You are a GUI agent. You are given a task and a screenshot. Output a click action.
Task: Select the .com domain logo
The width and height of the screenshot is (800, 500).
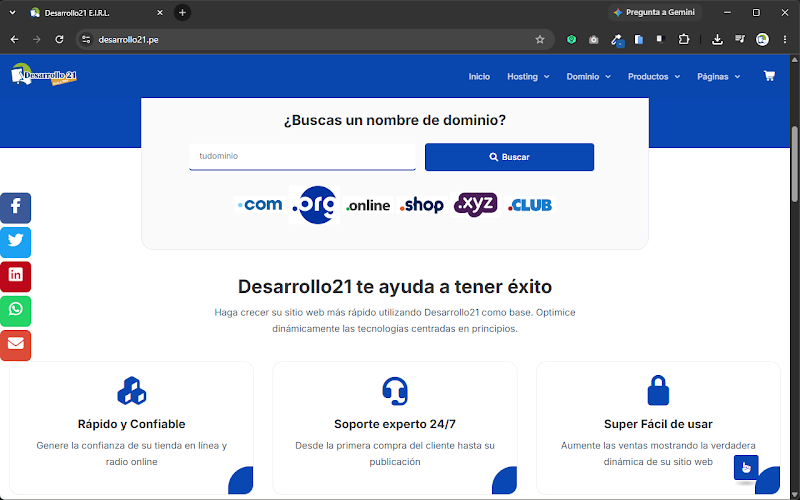click(x=260, y=205)
